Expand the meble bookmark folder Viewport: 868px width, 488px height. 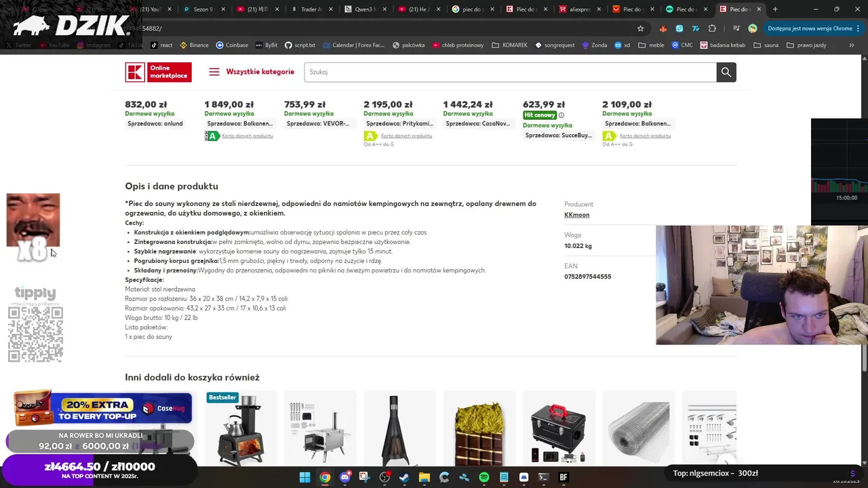651,45
